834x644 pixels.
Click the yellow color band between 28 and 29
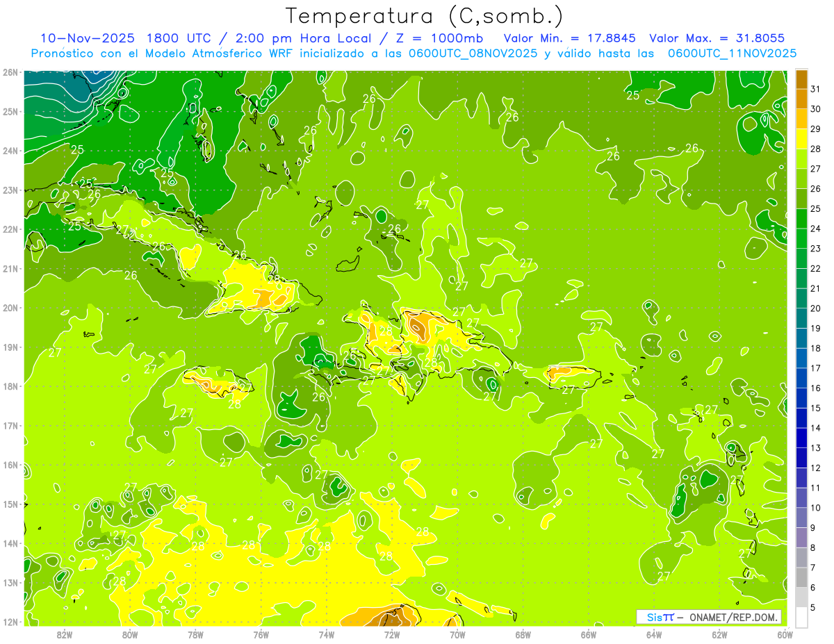801,139
